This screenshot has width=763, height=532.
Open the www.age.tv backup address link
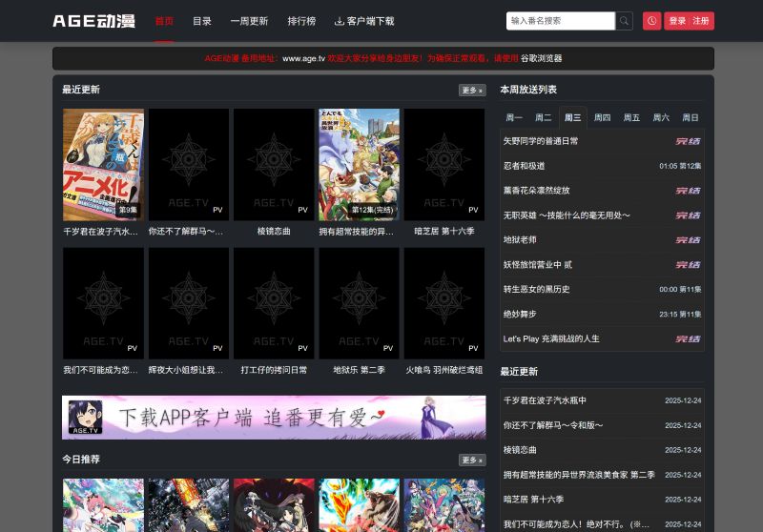coord(303,58)
